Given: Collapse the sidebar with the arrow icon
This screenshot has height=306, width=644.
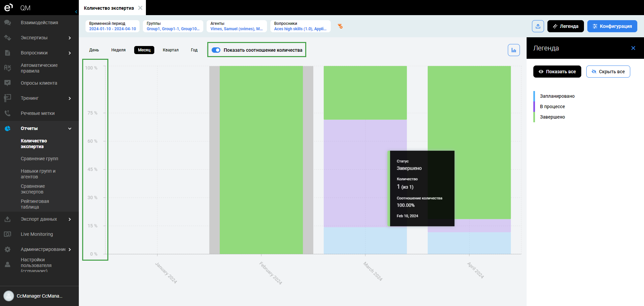Looking at the screenshot, I should click(x=76, y=12).
